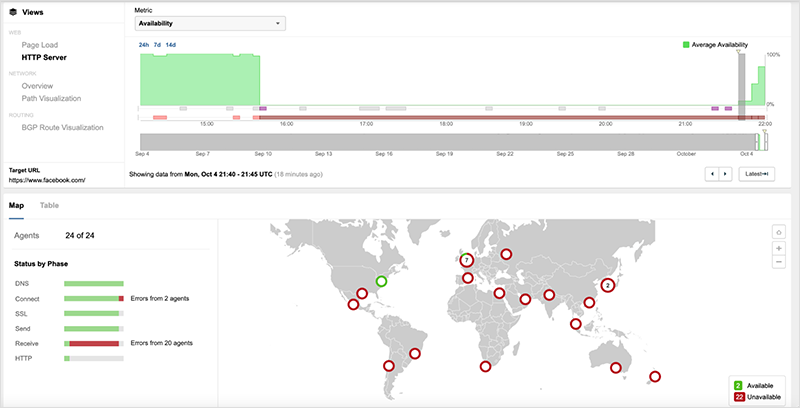
Task: Switch to the Table tab
Action: (49, 205)
